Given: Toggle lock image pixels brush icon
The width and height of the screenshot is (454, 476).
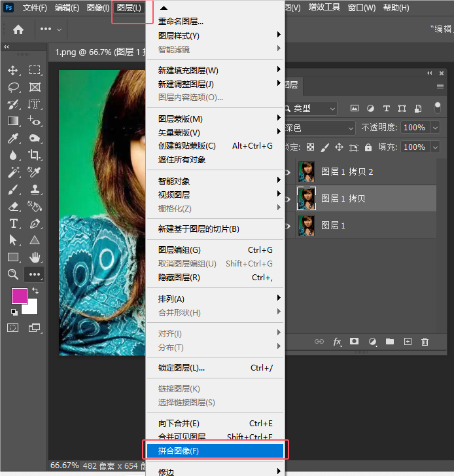Looking at the screenshot, I should pos(324,147).
